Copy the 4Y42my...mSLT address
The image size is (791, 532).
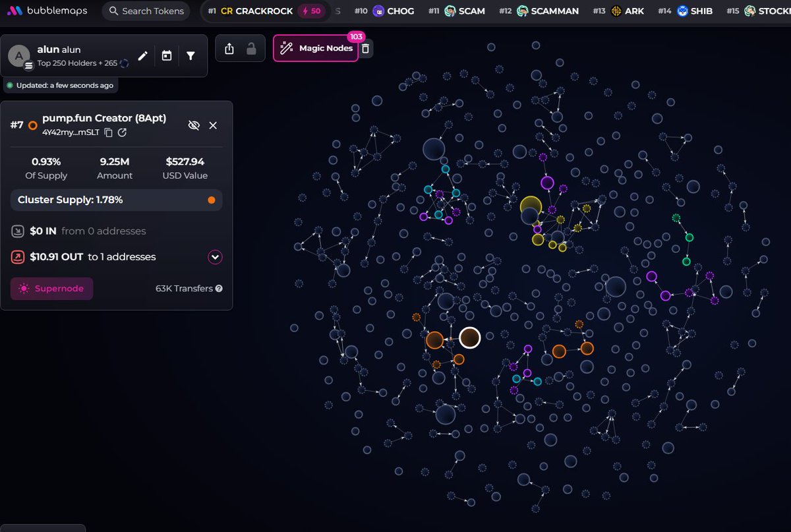coord(109,133)
